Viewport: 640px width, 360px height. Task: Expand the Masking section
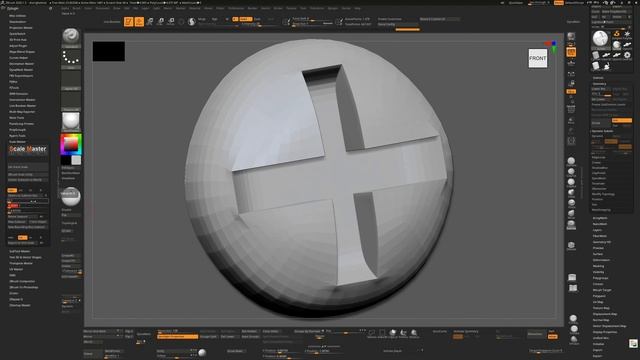(x=598, y=266)
